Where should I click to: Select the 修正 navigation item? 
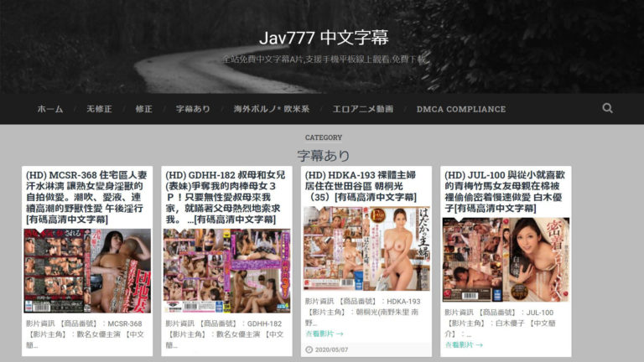click(x=143, y=109)
